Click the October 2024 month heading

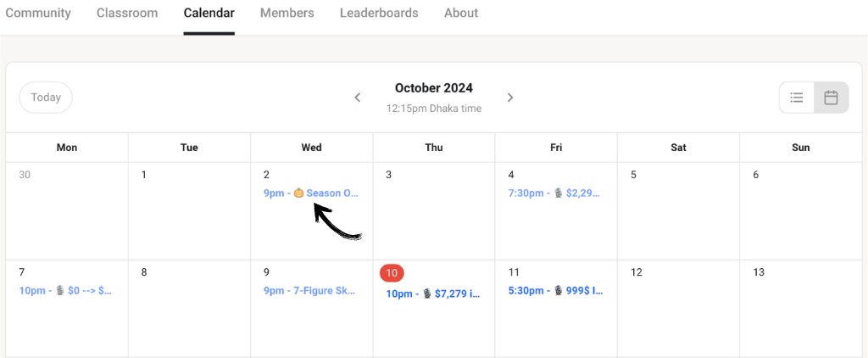click(433, 87)
